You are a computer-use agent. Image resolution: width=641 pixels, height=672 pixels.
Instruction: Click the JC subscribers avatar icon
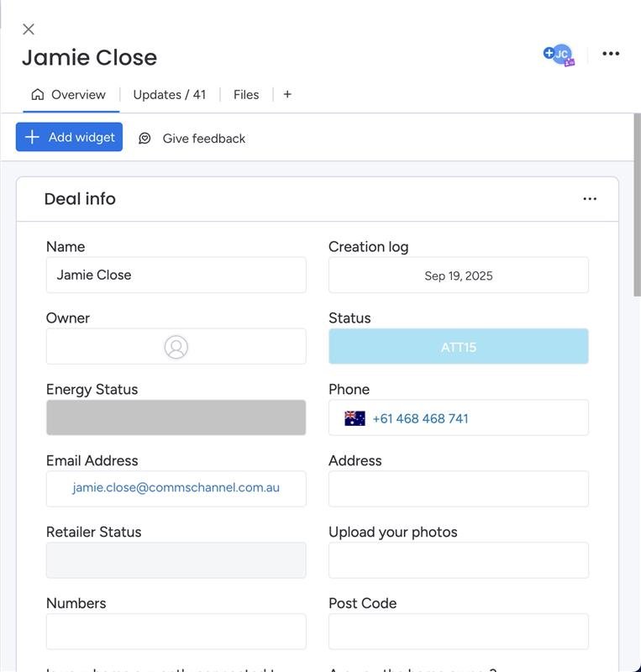click(x=560, y=54)
